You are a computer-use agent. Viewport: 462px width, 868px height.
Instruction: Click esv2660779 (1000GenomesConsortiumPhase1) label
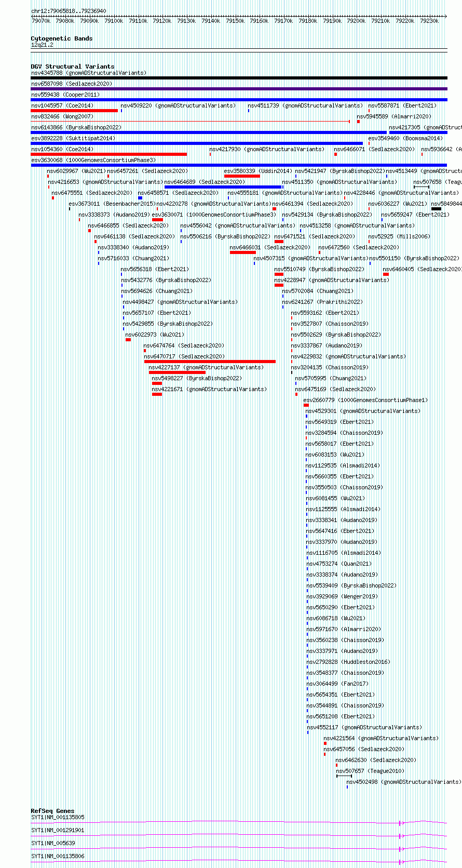point(366,400)
